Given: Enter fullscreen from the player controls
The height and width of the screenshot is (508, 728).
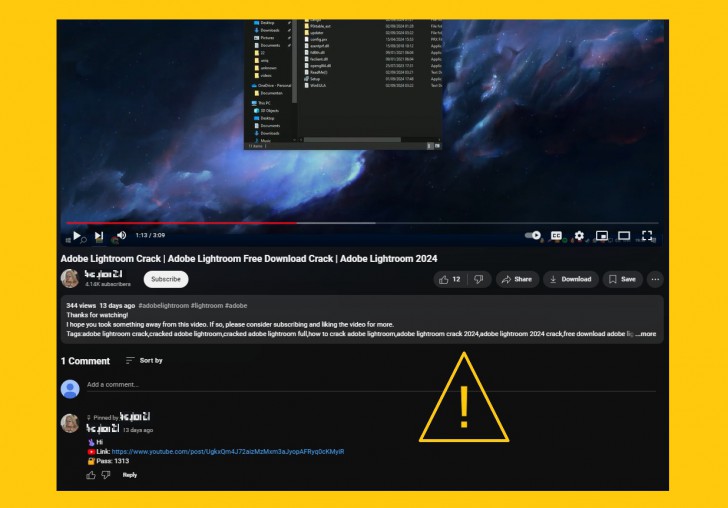Looking at the screenshot, I should click(x=647, y=236).
